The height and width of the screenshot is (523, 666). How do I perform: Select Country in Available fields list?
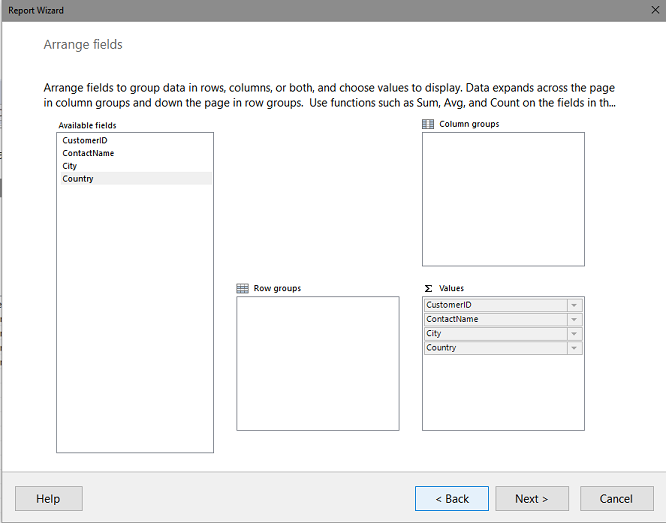tap(135, 178)
